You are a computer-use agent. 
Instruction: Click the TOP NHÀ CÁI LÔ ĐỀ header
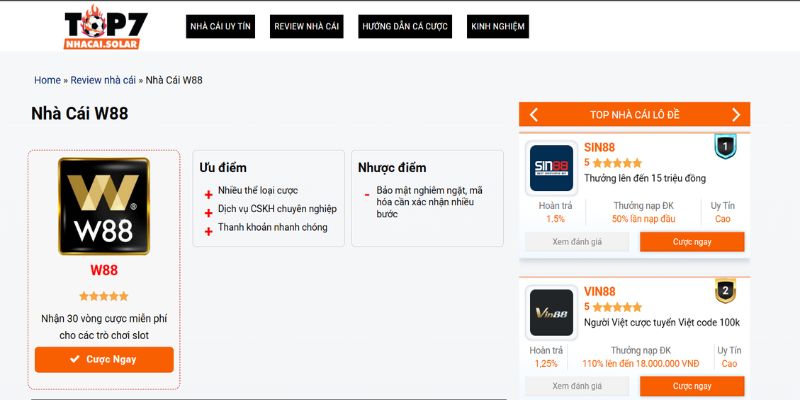pyautogui.click(x=635, y=115)
